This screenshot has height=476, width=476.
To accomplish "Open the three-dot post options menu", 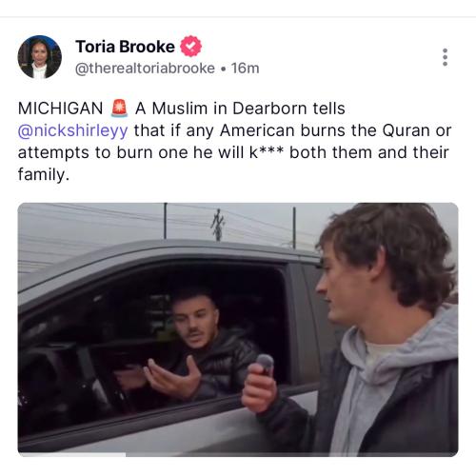I will click(445, 57).
